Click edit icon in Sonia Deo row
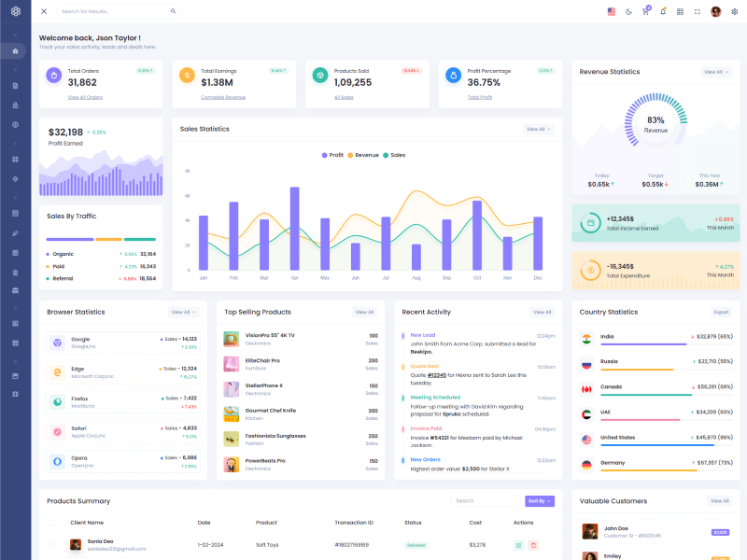 click(x=518, y=544)
